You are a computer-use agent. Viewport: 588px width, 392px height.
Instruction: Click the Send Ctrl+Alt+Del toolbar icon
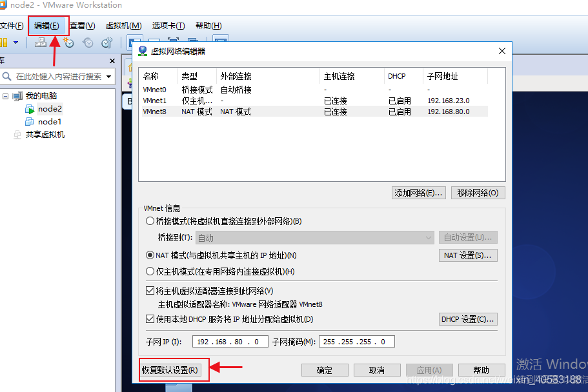(41, 43)
